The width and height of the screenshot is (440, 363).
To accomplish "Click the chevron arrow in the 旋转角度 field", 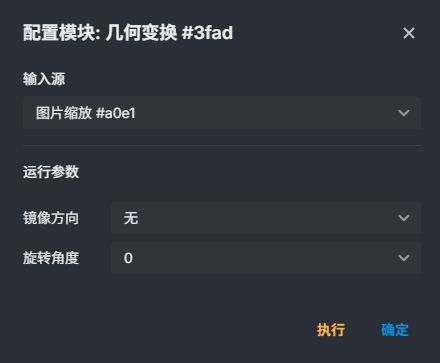I will pyautogui.click(x=404, y=258).
